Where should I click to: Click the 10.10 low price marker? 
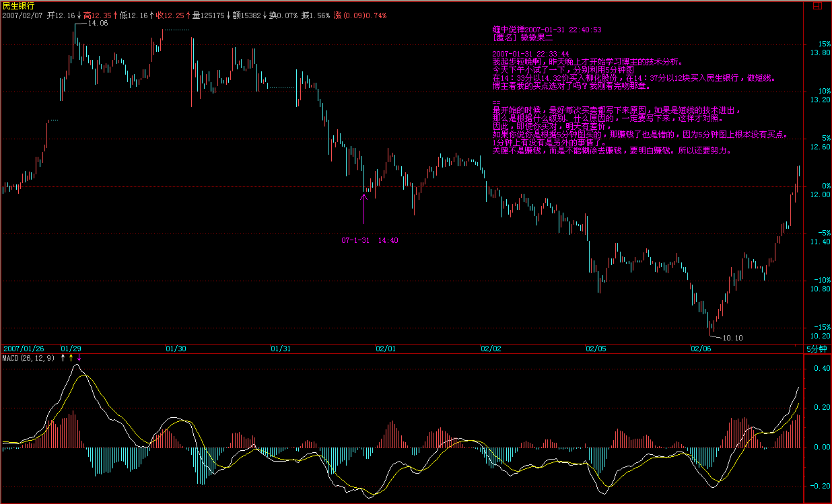click(732, 338)
